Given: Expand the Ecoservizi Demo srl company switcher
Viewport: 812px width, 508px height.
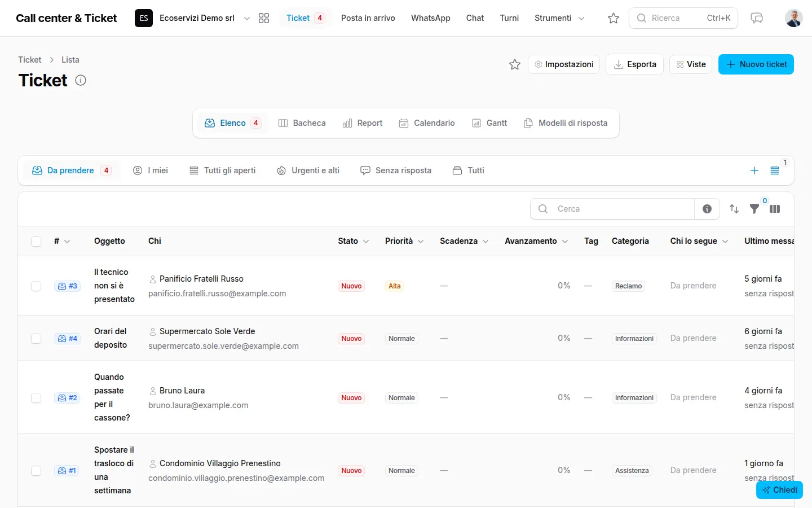Looking at the screenshot, I should click(193, 18).
